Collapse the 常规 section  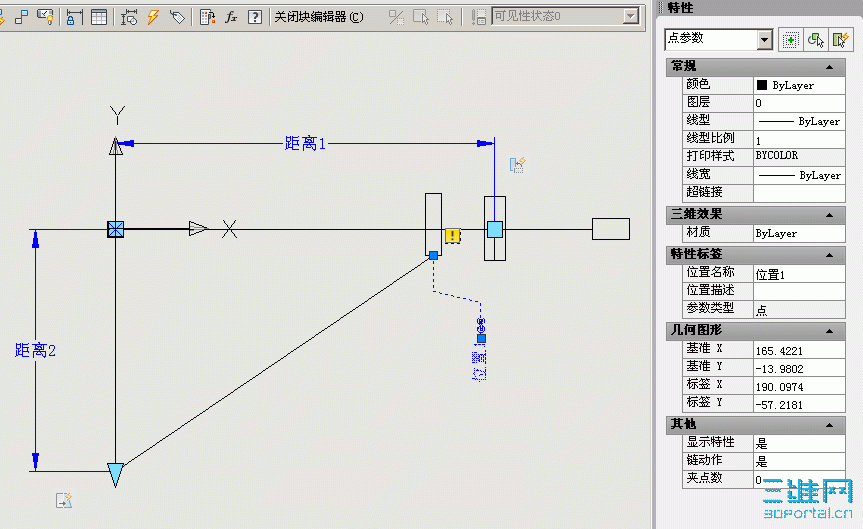point(829,67)
